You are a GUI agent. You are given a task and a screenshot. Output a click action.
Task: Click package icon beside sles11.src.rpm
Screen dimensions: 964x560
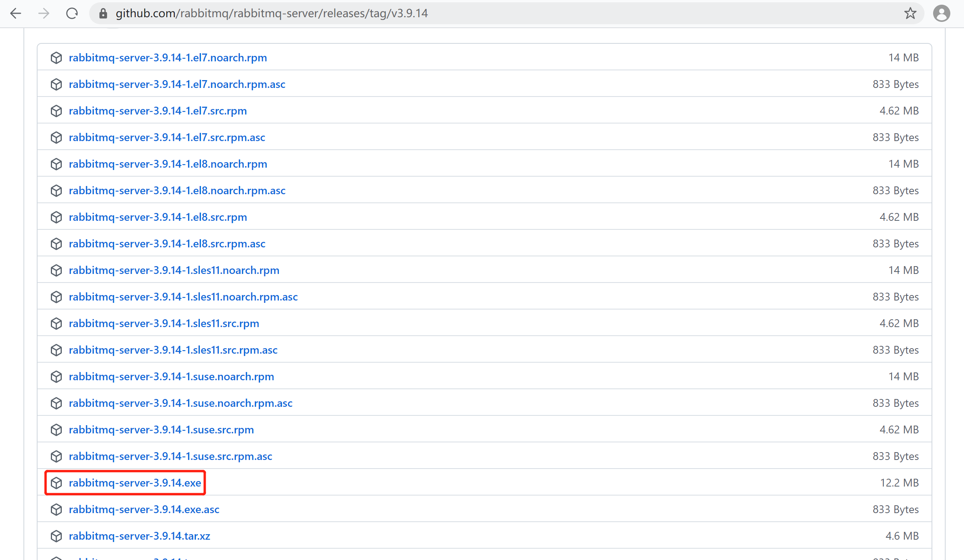click(56, 324)
